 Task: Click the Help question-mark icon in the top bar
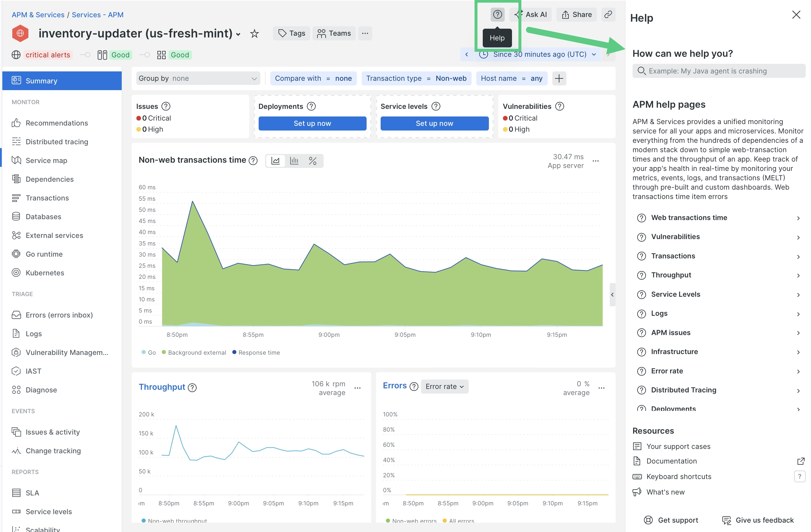click(x=497, y=15)
